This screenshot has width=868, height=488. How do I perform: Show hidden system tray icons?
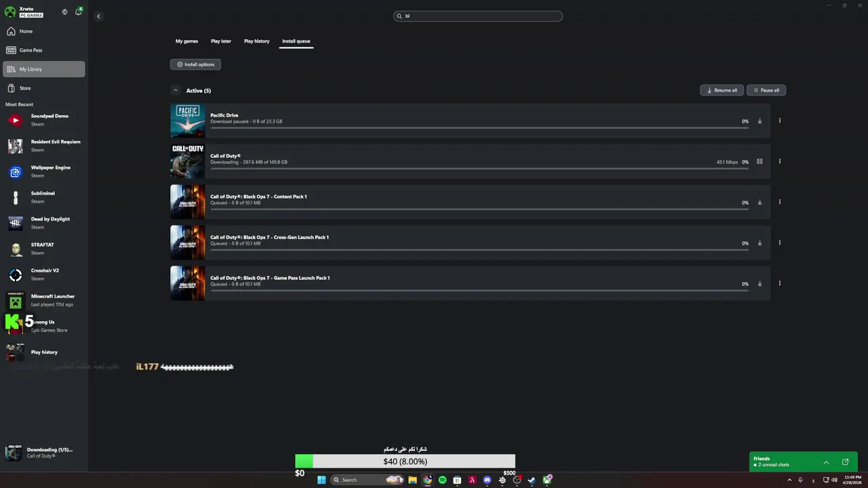pyautogui.click(x=789, y=480)
